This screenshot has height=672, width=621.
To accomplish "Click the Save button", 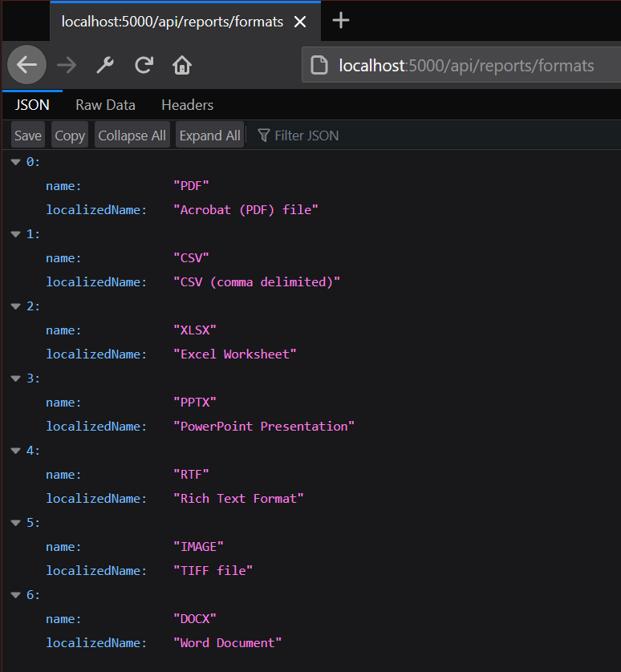I will coord(28,136).
